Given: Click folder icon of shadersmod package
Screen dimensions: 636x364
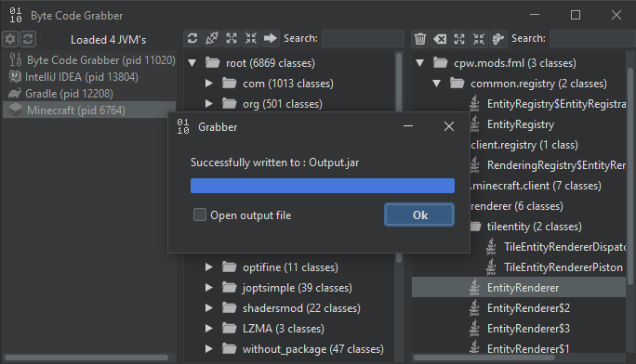Looking at the screenshot, I should point(229,307).
